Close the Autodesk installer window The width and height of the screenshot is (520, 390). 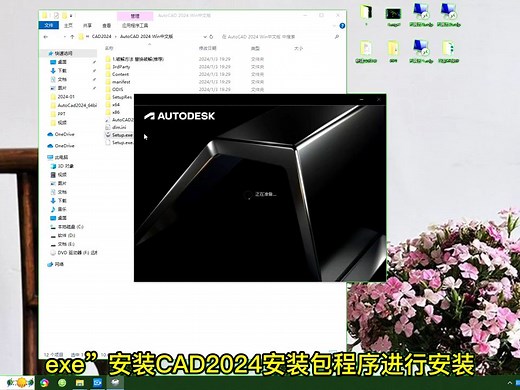pyautogui.click(x=379, y=99)
